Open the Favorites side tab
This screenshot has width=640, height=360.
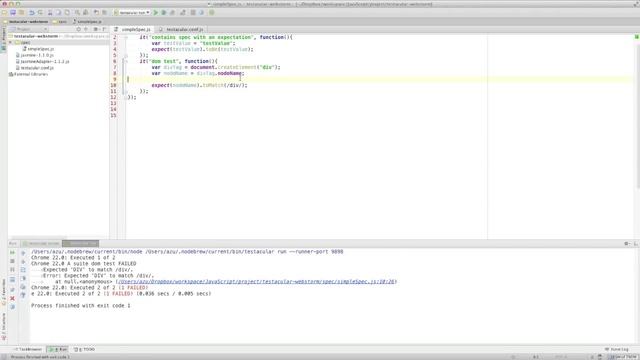[x=4, y=292]
